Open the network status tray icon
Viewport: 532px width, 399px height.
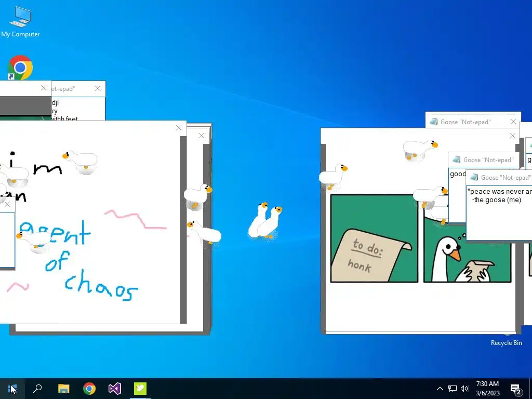(x=453, y=389)
